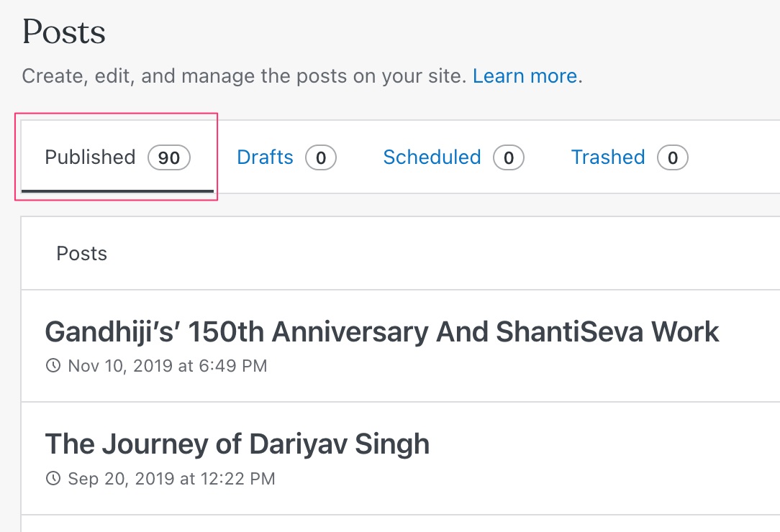Click the Sep 20, 2019 at 12:22 PM timestamp
This screenshot has width=780, height=532.
[x=171, y=478]
